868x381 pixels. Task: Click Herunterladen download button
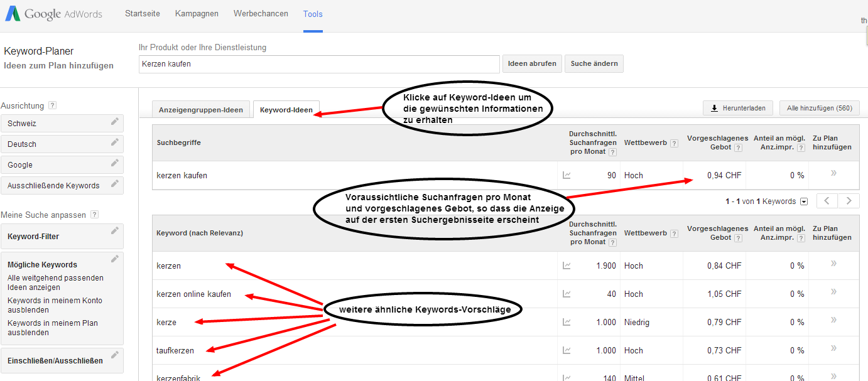(738, 108)
